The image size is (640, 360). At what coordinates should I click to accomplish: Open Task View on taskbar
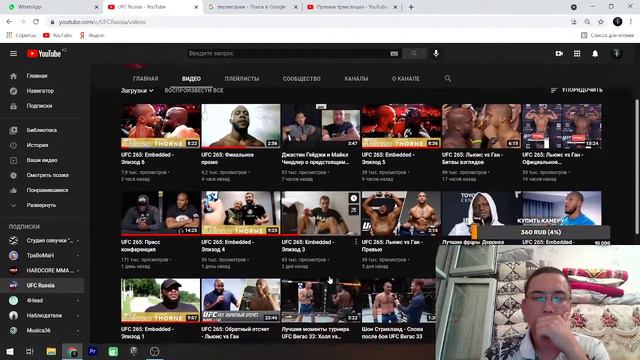30,351
